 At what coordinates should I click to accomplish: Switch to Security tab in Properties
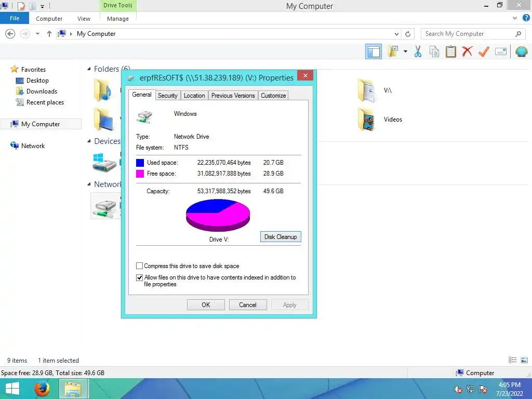[168, 96]
